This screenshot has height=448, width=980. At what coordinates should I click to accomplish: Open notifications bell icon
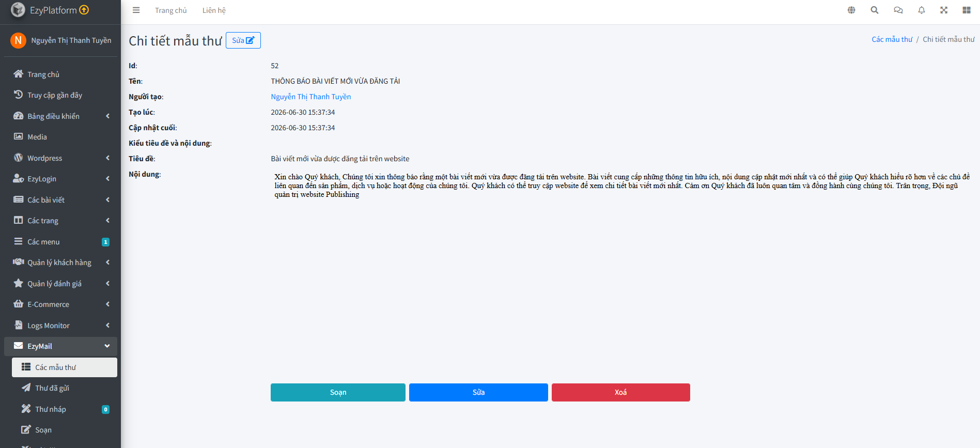click(x=922, y=10)
